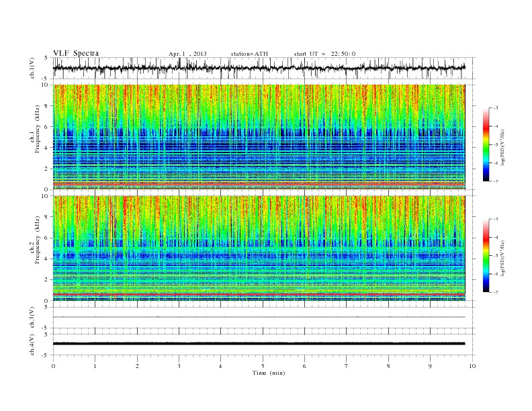This screenshot has width=532, height=411.
Task: Click the "station=ATH" header label
Action: (x=249, y=54)
